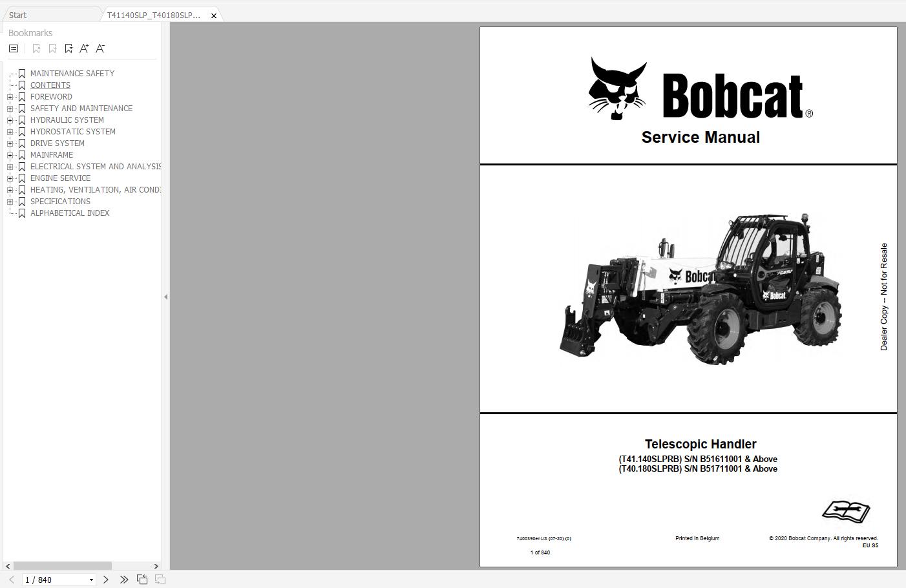This screenshot has height=588, width=906.
Task: Expand the SAFETY AND MAINTENANCE bookmark
Action: [x=10, y=108]
